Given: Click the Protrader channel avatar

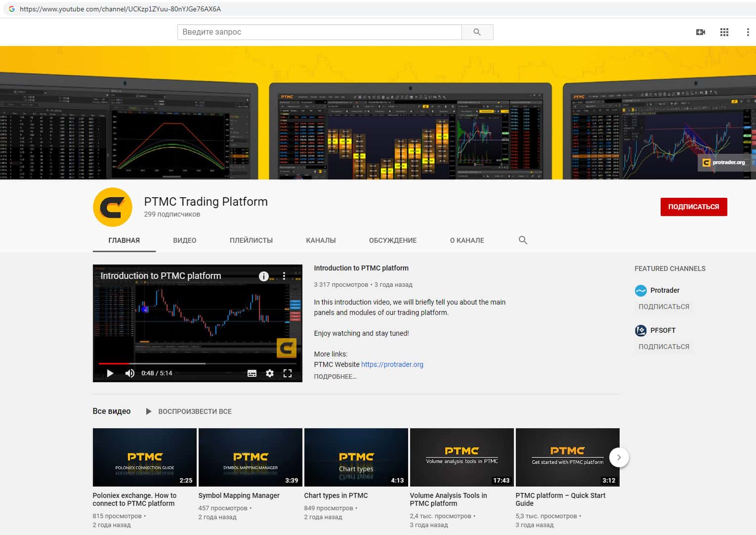Looking at the screenshot, I should (x=641, y=291).
